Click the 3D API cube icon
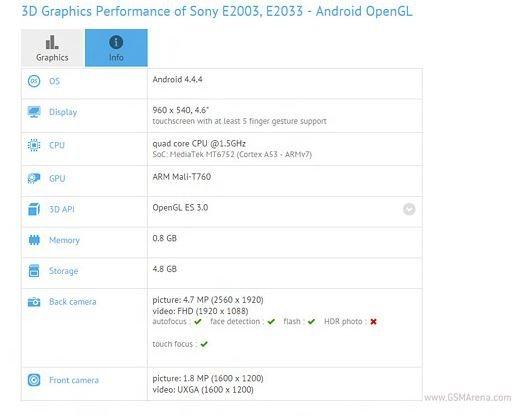 34,209
